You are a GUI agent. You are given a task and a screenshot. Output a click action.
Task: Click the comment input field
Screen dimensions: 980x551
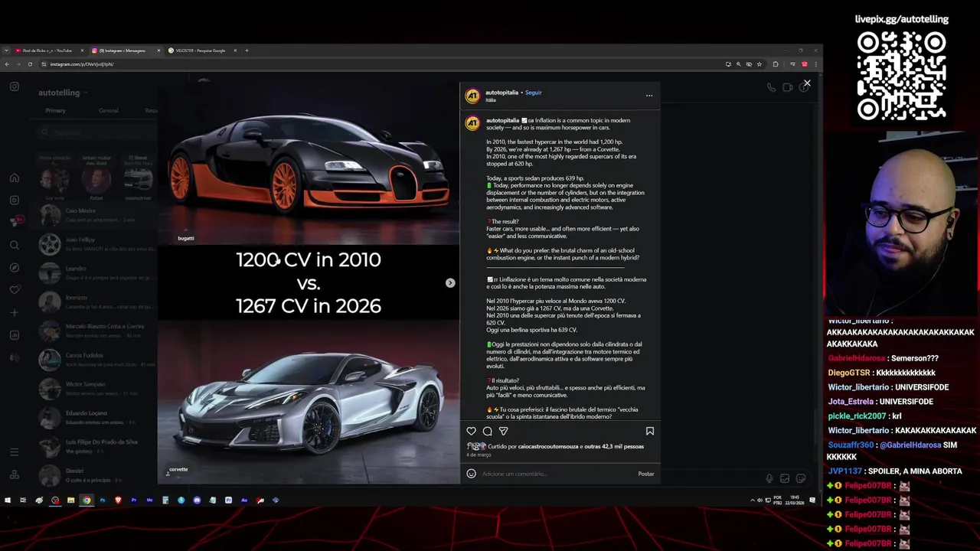557,474
